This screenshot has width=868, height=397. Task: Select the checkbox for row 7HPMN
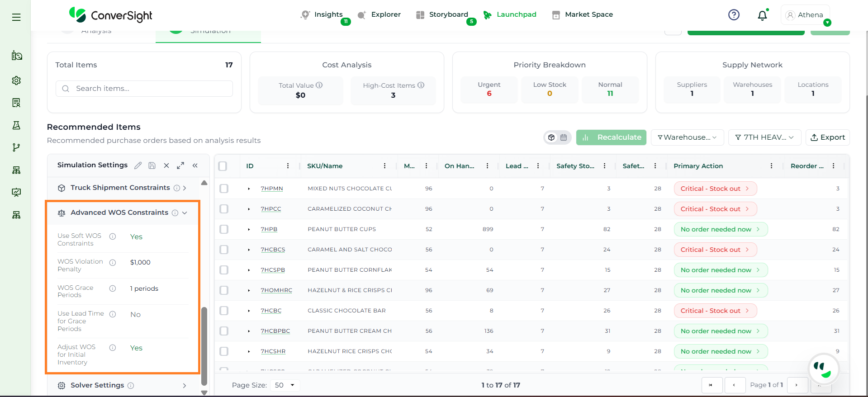click(x=224, y=189)
